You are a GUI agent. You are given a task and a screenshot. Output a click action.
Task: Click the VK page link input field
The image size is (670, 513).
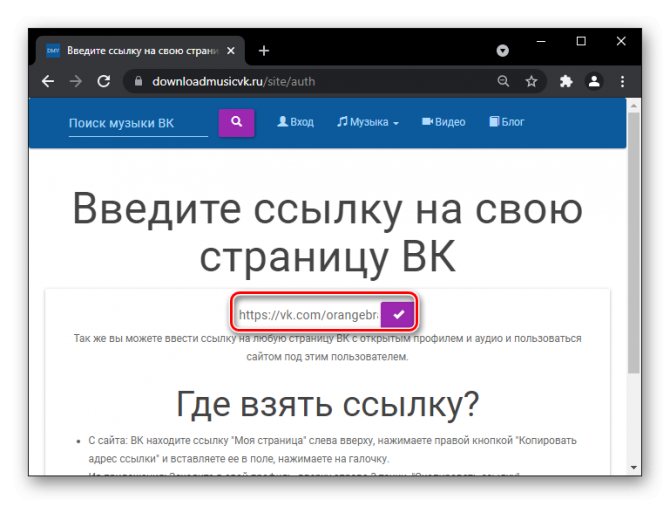click(308, 315)
